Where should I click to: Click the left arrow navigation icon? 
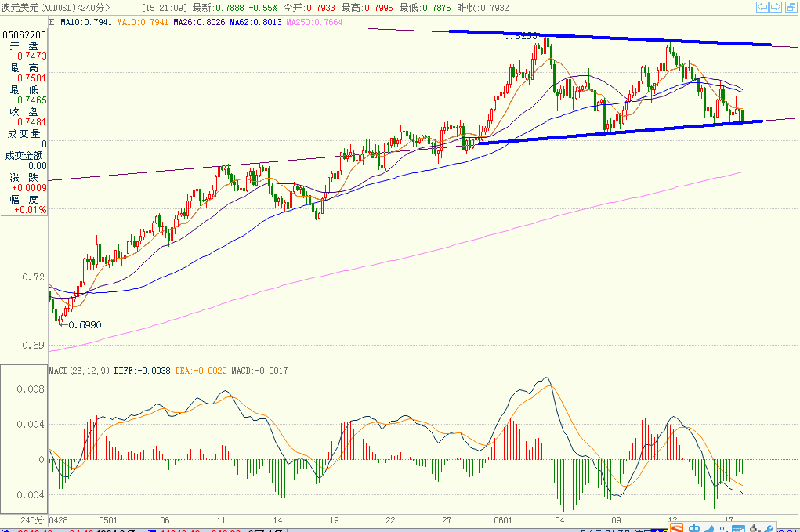click(762, 6)
